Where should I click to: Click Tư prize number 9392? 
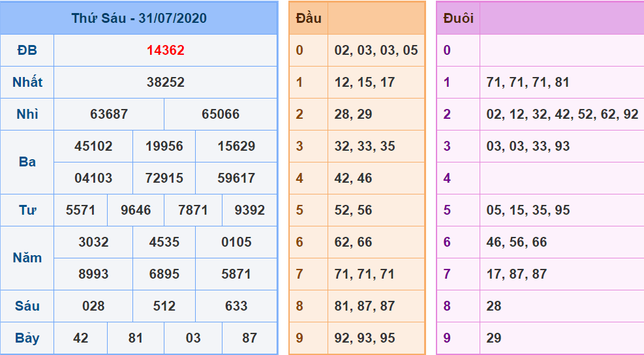click(x=249, y=210)
